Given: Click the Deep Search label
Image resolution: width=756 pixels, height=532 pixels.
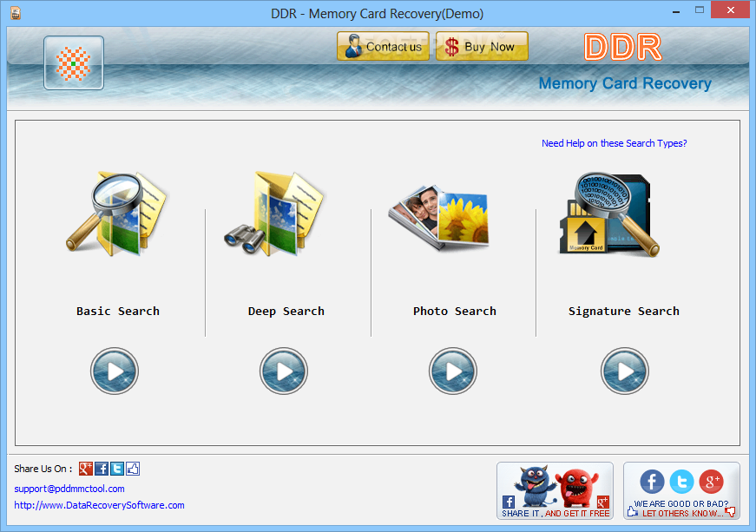Looking at the screenshot, I should click(286, 312).
